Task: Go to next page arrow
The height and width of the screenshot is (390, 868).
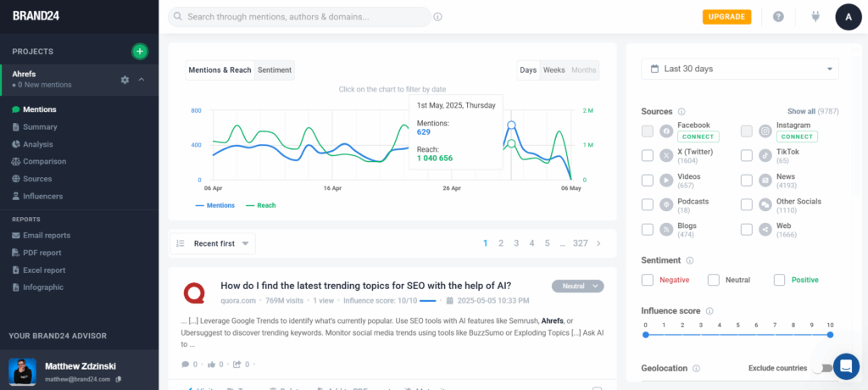Action: coord(598,243)
